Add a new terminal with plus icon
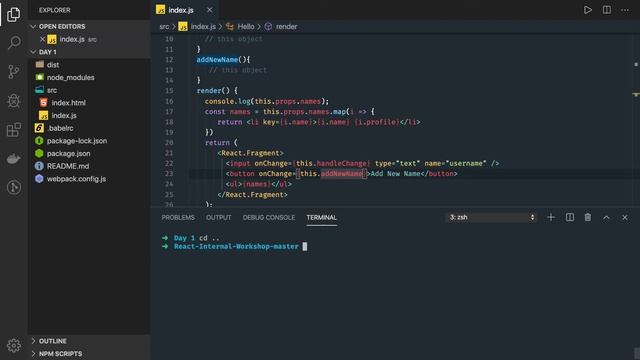The width and height of the screenshot is (640, 360). 551,217
